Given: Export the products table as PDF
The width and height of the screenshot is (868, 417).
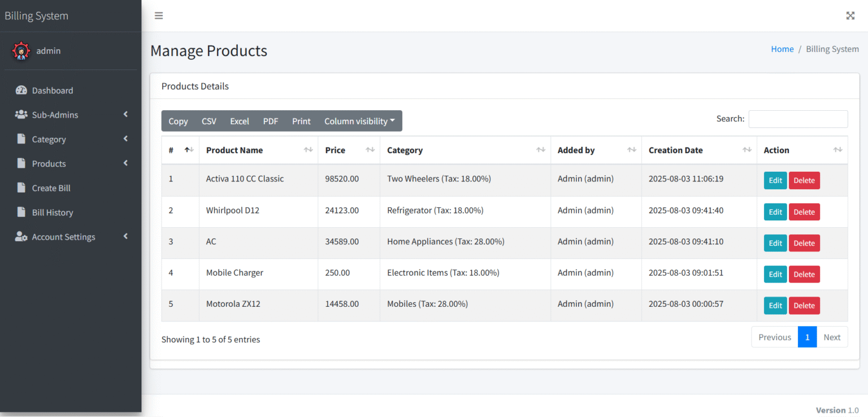Looking at the screenshot, I should pyautogui.click(x=270, y=121).
